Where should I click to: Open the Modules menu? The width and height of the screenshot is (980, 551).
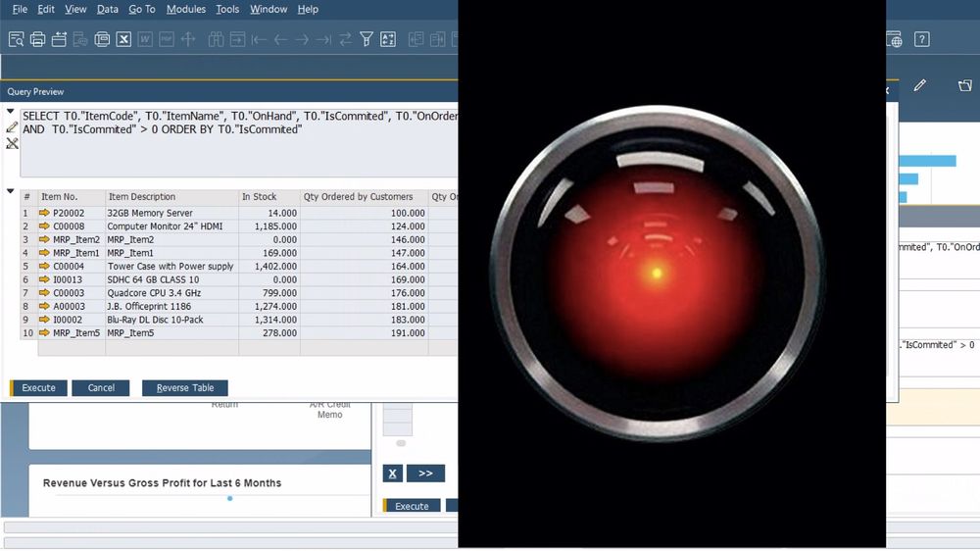coord(185,10)
